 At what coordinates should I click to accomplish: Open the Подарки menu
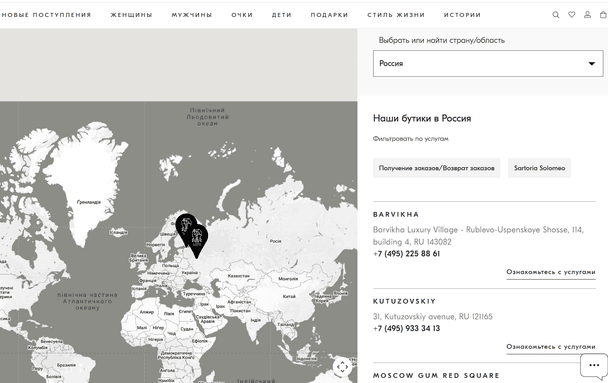tap(329, 15)
